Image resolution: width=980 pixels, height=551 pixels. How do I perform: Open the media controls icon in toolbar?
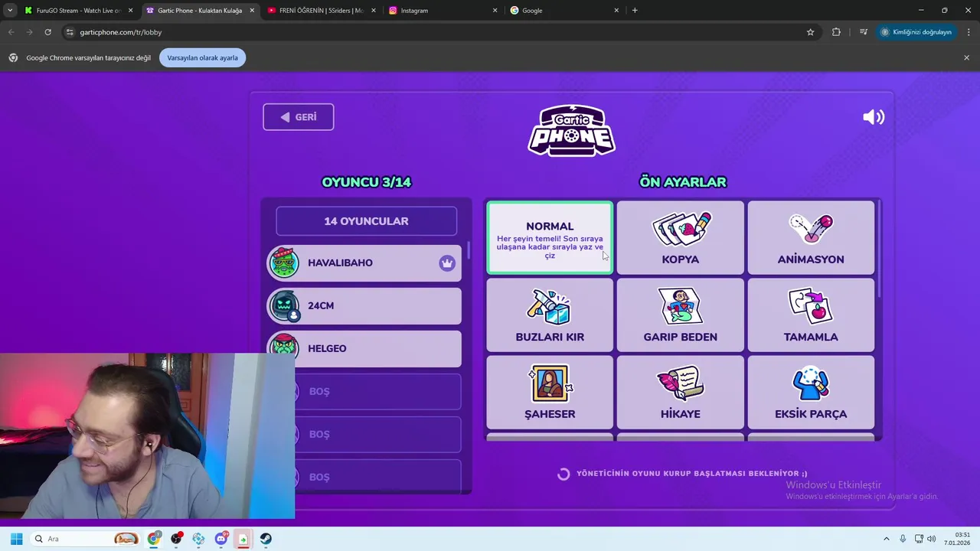[x=864, y=32]
